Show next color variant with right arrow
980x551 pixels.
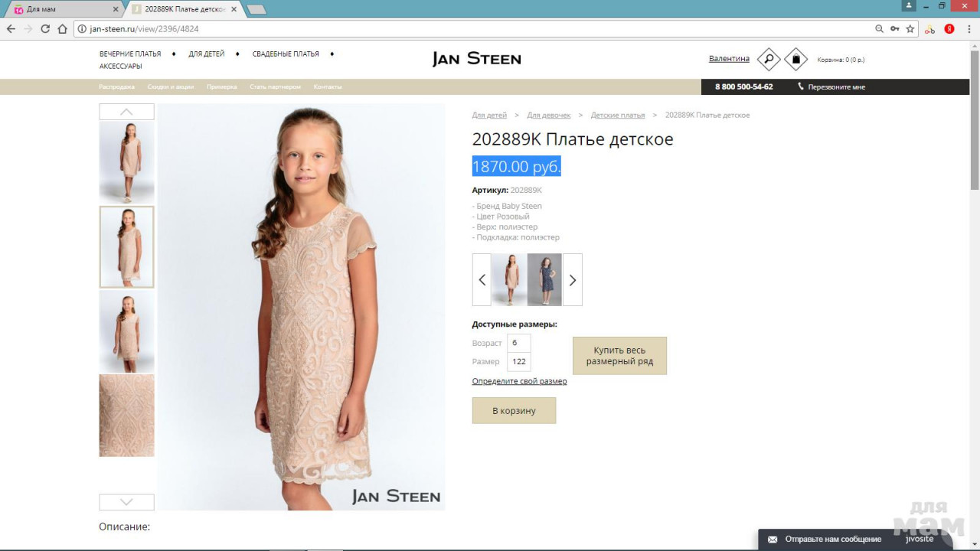click(572, 280)
